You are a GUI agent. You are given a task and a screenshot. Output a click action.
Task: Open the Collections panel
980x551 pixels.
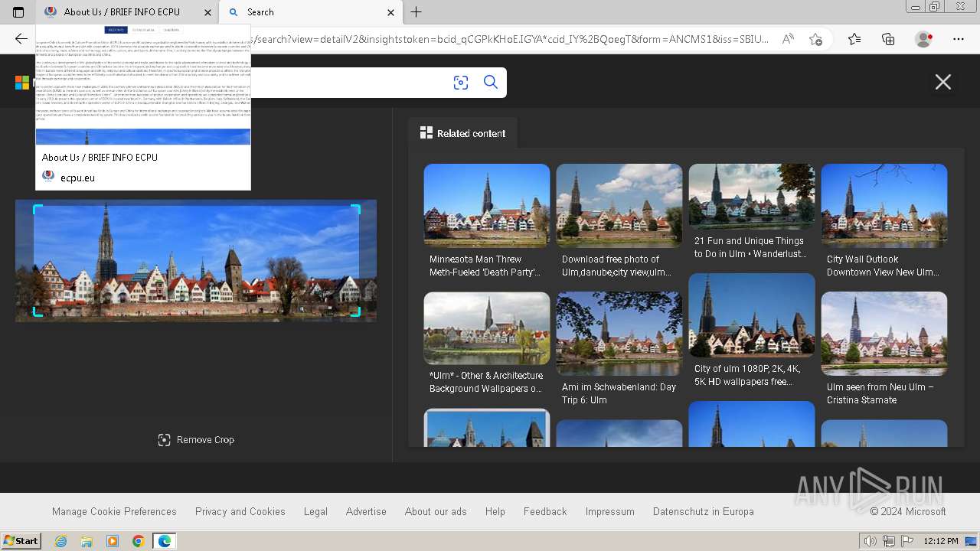[888, 39]
